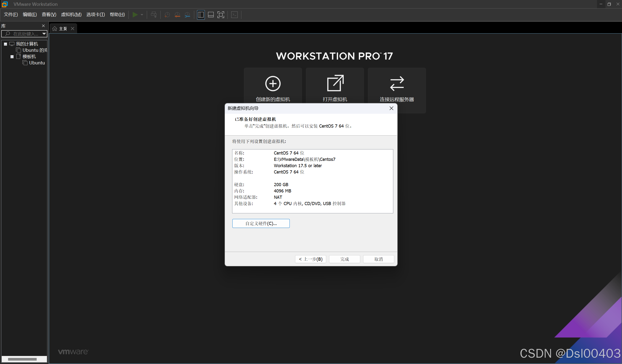
Task: Click 完成 to create the VM
Action: point(345,259)
